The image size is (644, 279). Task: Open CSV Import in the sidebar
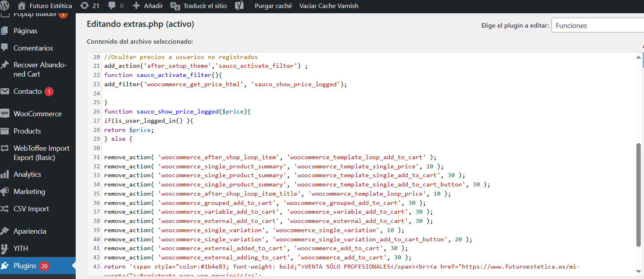click(31, 209)
